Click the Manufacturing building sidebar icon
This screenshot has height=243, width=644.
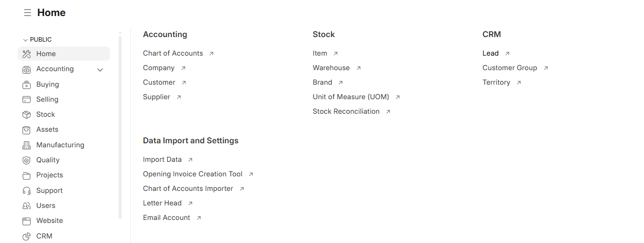pyautogui.click(x=27, y=145)
